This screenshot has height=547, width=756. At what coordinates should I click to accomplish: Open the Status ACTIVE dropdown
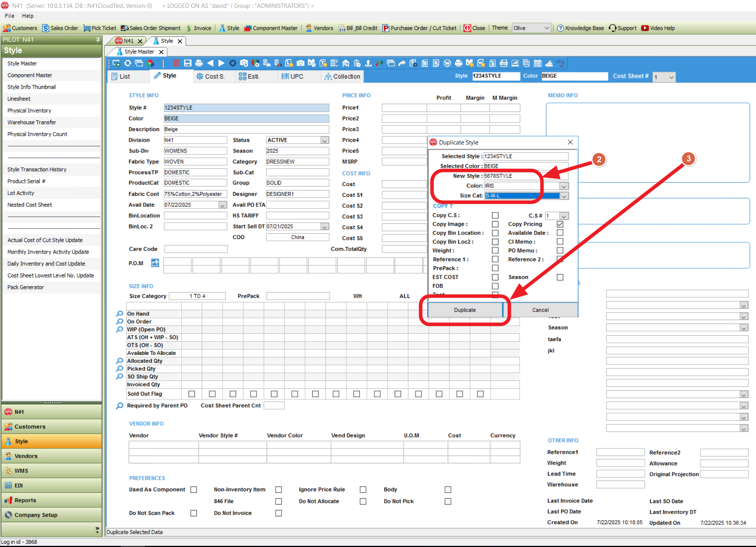click(324, 140)
